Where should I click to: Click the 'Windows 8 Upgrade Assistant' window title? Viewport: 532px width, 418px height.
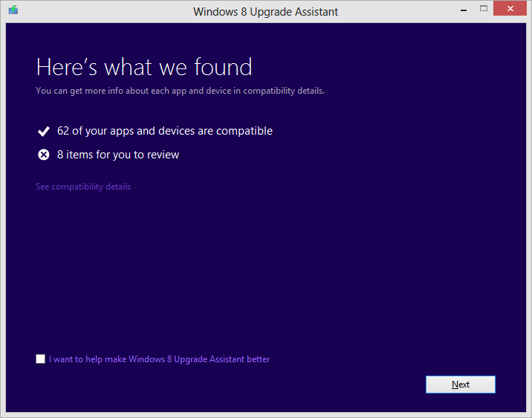(266, 12)
